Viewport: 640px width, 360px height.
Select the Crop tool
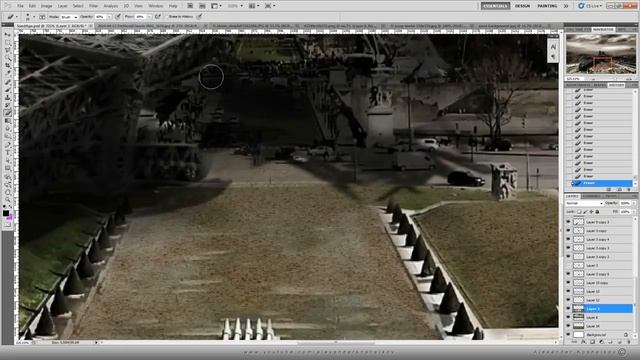point(7,66)
